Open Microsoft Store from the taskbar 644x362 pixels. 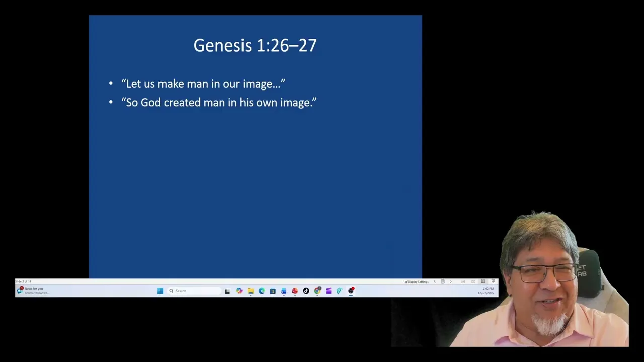pyautogui.click(x=273, y=291)
